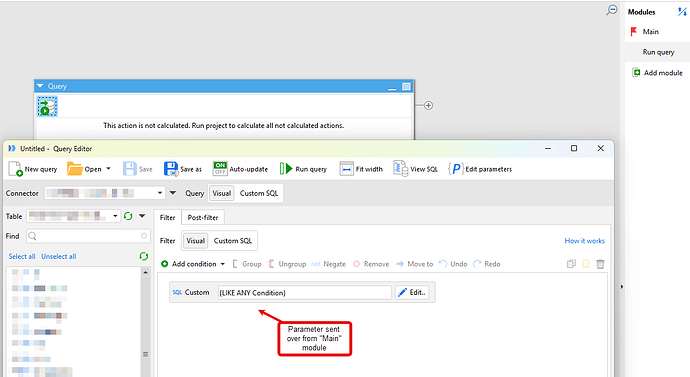Expand the Add condition dropdown arrow
The height and width of the screenshot is (377, 690).
coord(223,264)
